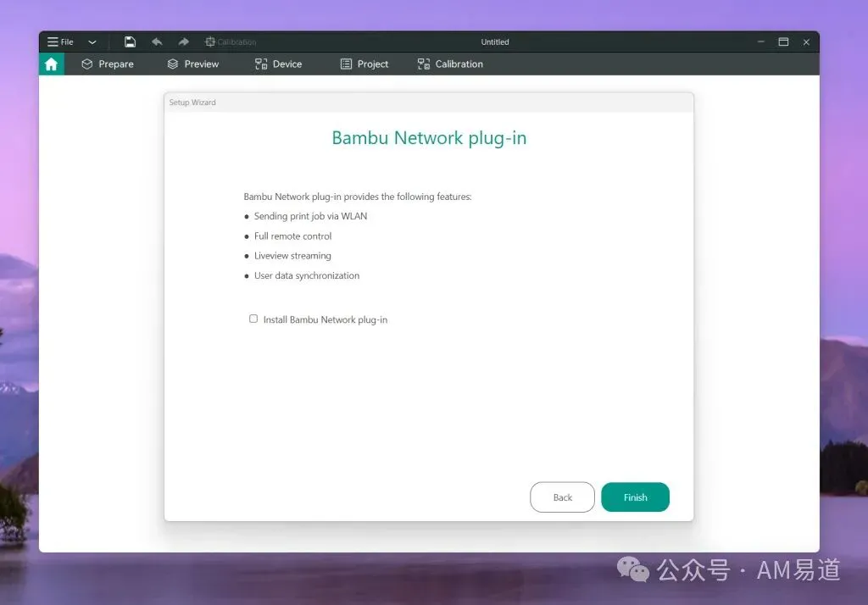Go to the Home screen icon
Viewport: 868px width, 605px height.
point(52,64)
